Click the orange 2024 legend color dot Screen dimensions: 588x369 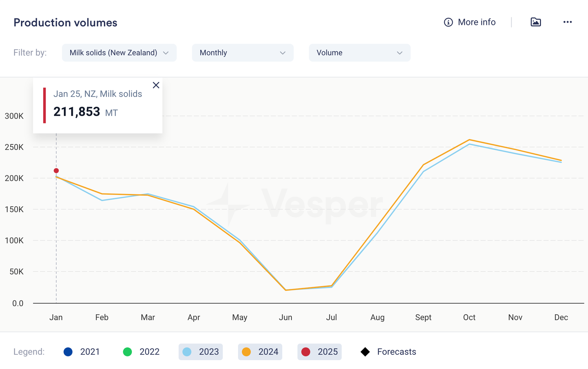coord(247,352)
